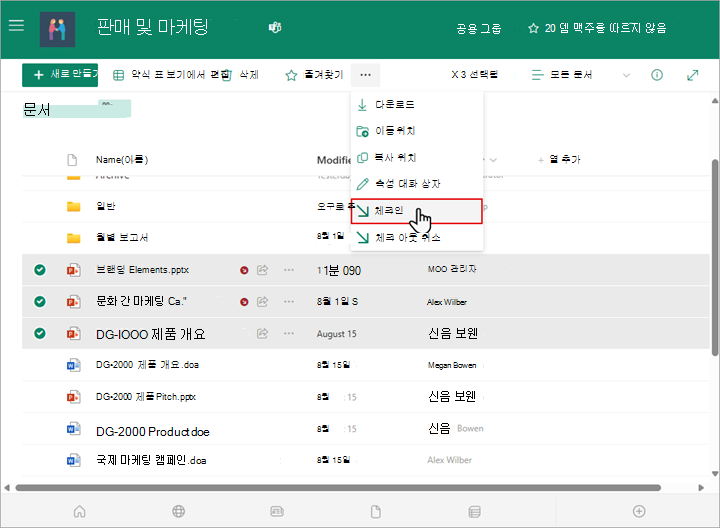
Task: Clear the X 3 selected items
Action: coord(474,74)
